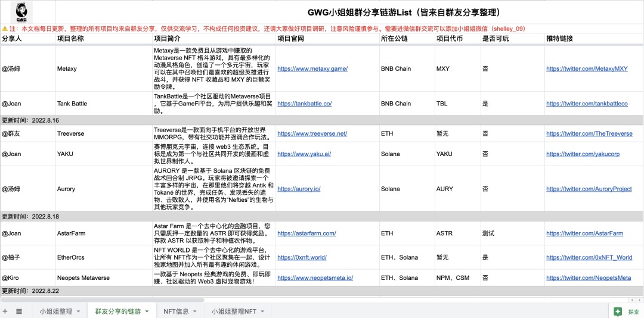Open the MetaxyMXY Twitter link
Screen dimensions: 644x318
point(587,69)
